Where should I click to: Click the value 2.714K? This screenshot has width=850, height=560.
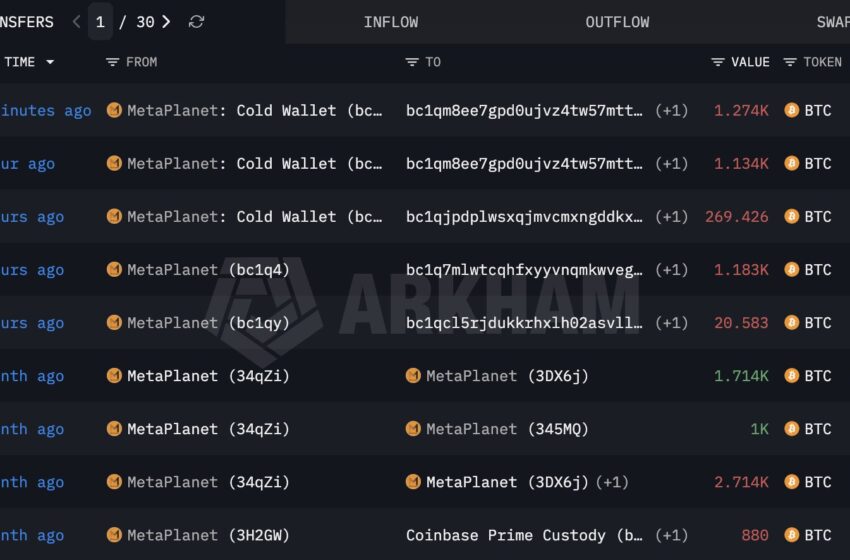click(740, 482)
